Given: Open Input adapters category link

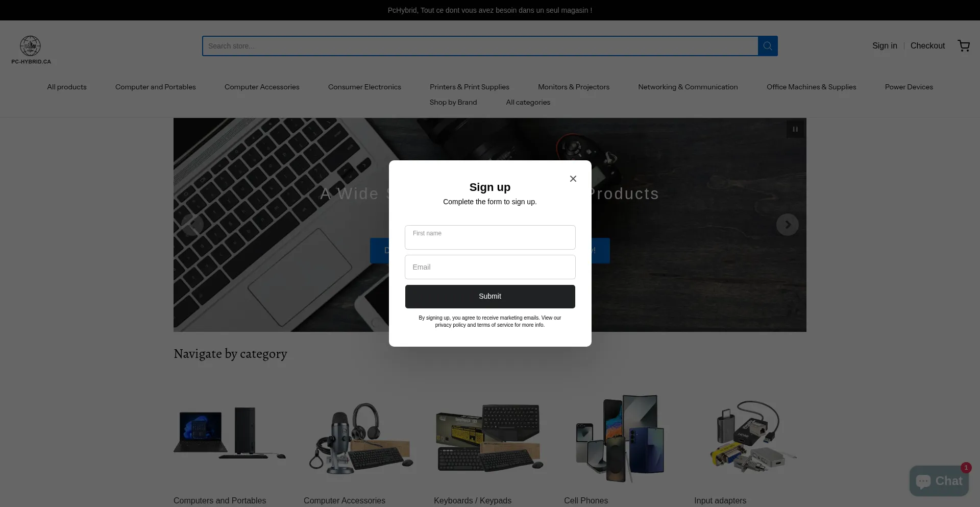Looking at the screenshot, I should (720, 501).
